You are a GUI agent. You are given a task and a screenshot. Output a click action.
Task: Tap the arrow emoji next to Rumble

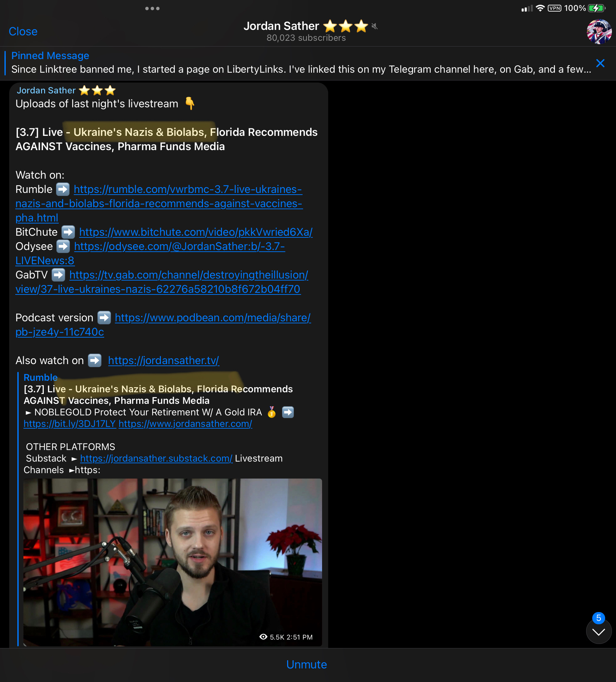pos(63,189)
